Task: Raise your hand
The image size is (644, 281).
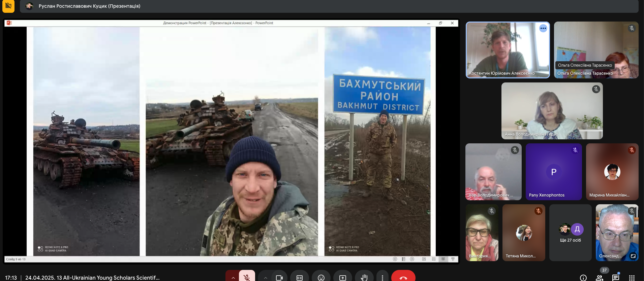Action: [x=364, y=277]
